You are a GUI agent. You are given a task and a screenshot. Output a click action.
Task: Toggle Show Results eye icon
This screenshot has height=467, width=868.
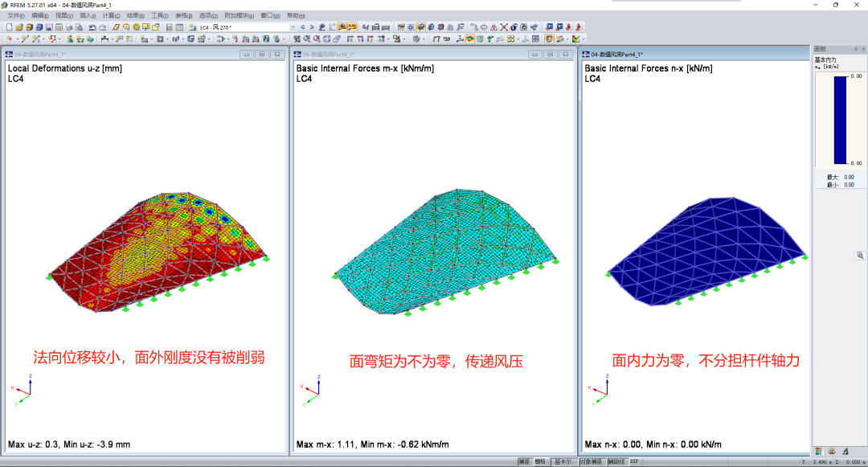click(x=342, y=27)
